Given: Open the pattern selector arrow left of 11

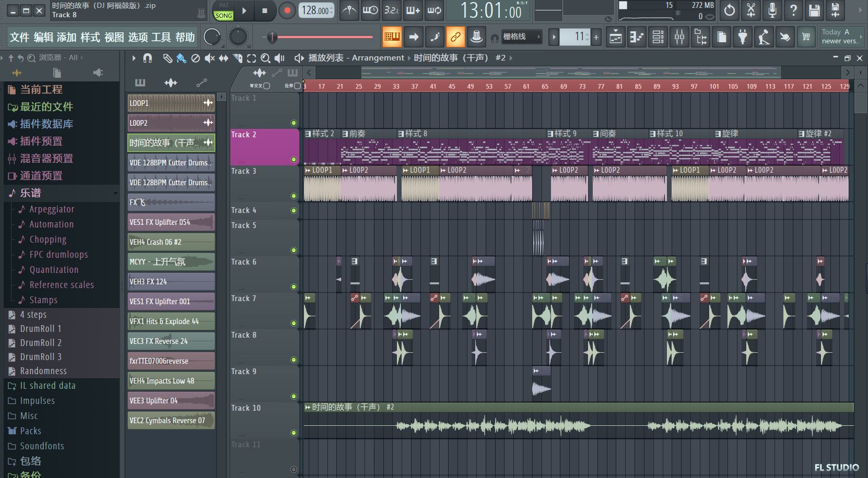Looking at the screenshot, I should [x=554, y=37].
